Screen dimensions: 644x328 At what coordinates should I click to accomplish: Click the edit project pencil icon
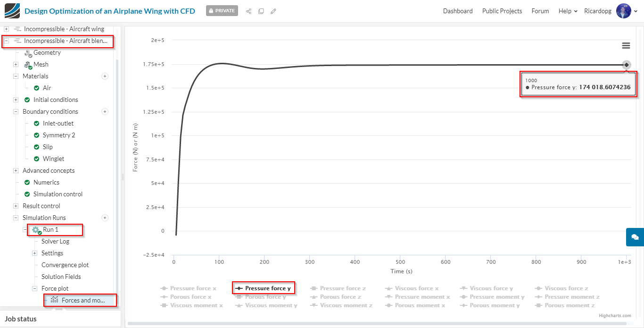pos(273,11)
